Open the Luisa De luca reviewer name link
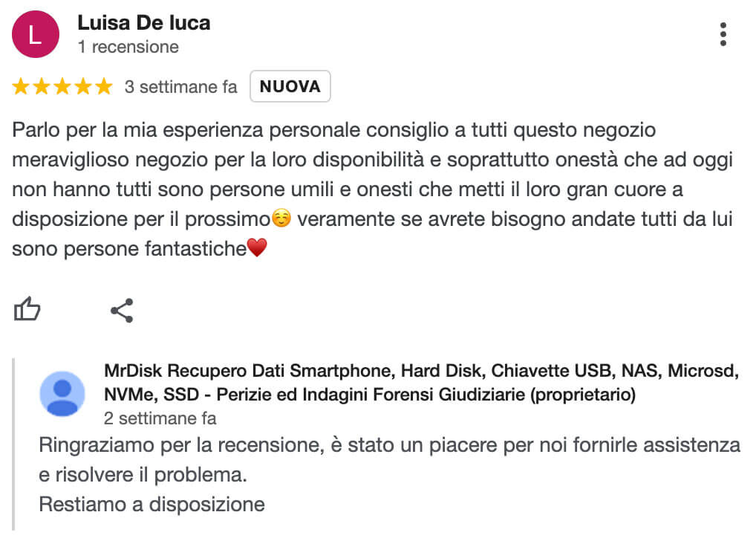The image size is (756, 541). coord(144,23)
